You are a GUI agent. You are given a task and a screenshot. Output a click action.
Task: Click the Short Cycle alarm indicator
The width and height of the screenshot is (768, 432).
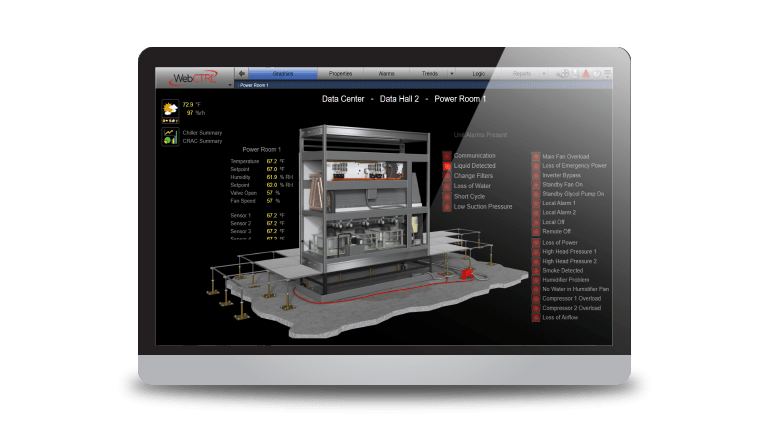447,196
